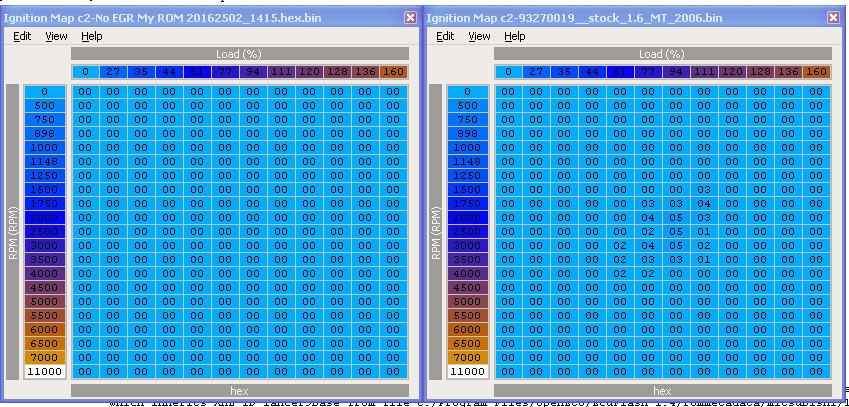Open Edit menu in No EGR ROM window
This screenshot has width=849, height=407.
click(x=22, y=36)
